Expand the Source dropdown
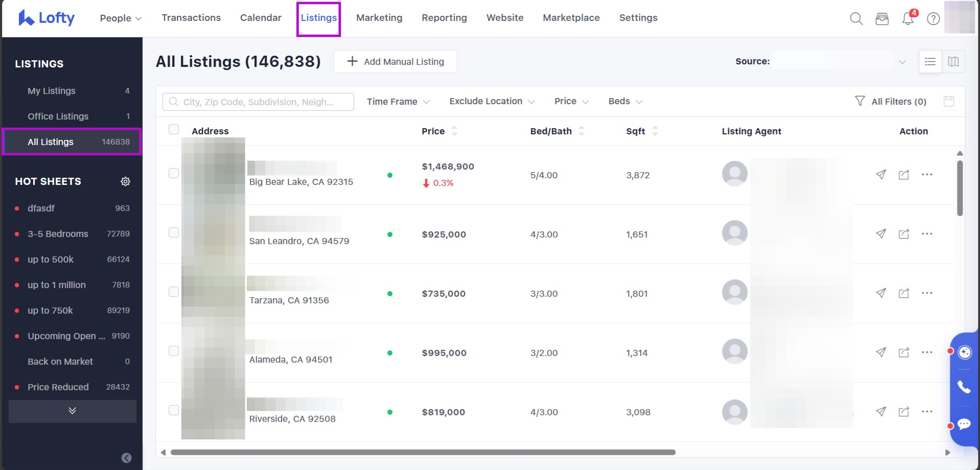Viewport: 980px width, 470px height. coord(839,62)
